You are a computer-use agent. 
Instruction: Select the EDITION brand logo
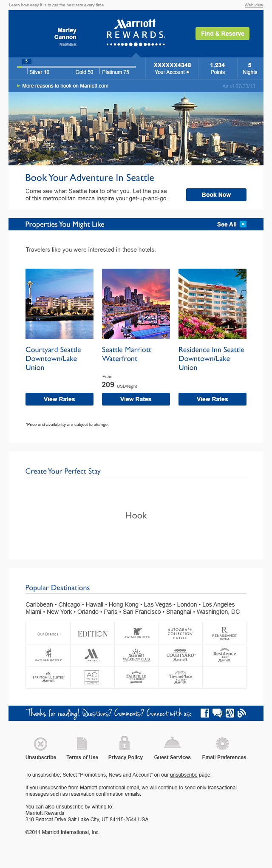coord(93,634)
